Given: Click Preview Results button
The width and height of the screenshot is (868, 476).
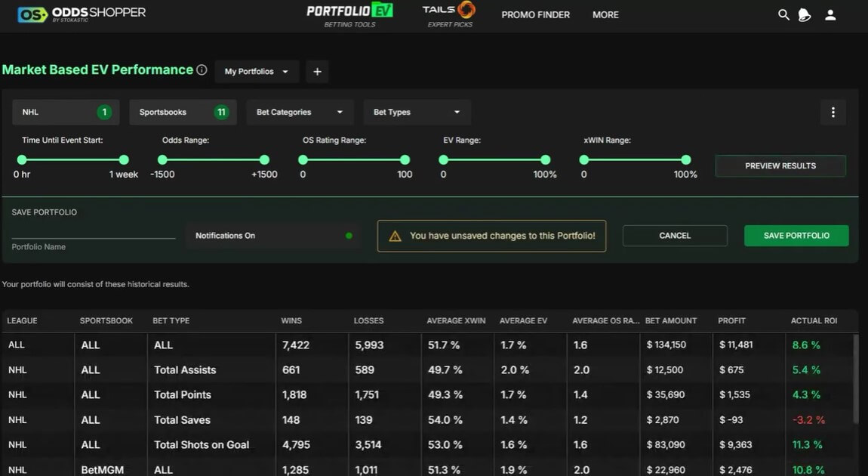Looking at the screenshot, I should [x=780, y=165].
